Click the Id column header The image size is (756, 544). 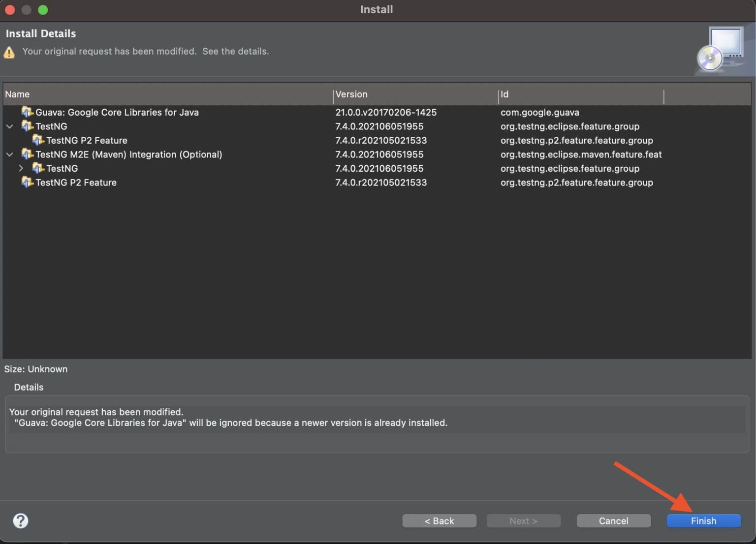click(x=504, y=94)
